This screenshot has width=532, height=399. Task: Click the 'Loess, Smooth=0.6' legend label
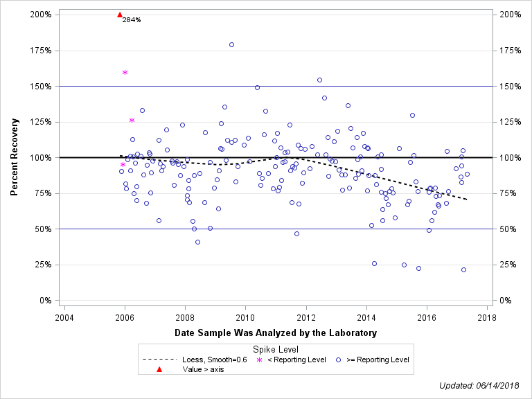pyautogui.click(x=215, y=360)
